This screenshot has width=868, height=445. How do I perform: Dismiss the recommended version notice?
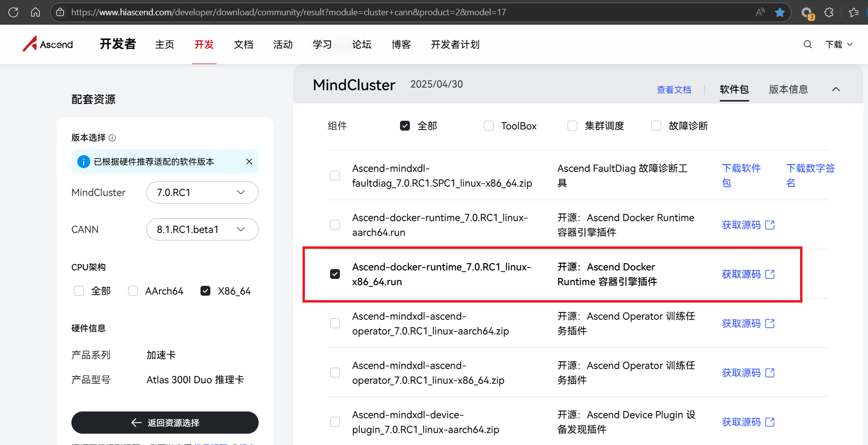[x=249, y=162]
